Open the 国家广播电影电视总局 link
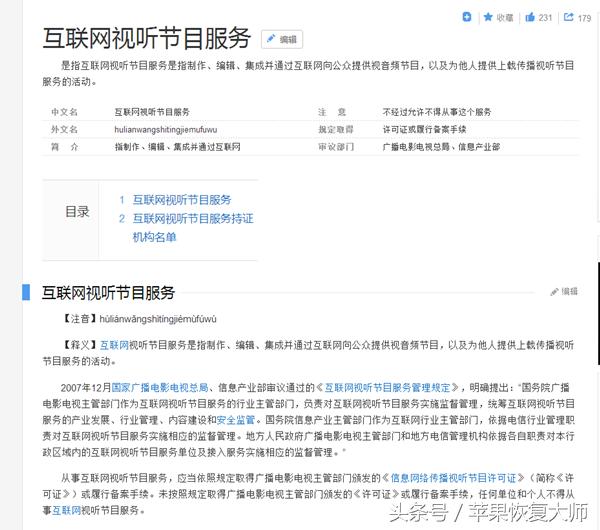The image size is (600, 530). click(160, 388)
